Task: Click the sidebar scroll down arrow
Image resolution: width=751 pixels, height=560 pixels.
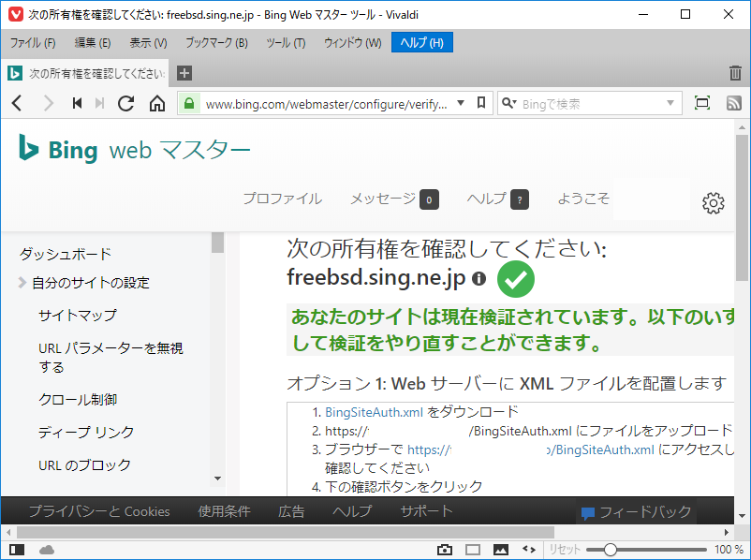Action: 217,479
